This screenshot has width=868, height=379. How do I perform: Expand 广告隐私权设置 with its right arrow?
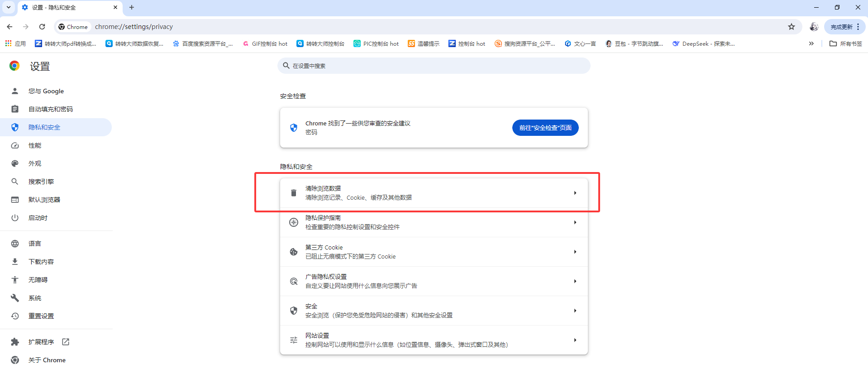pos(575,281)
